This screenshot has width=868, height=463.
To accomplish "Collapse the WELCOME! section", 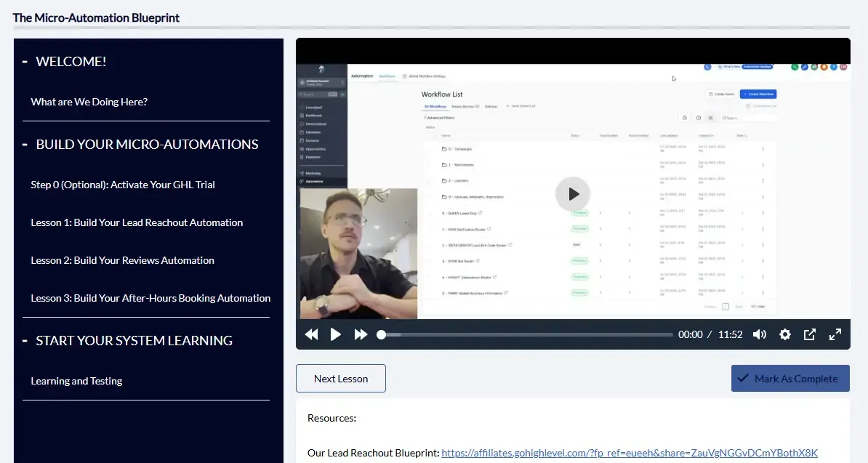I will click(x=25, y=62).
